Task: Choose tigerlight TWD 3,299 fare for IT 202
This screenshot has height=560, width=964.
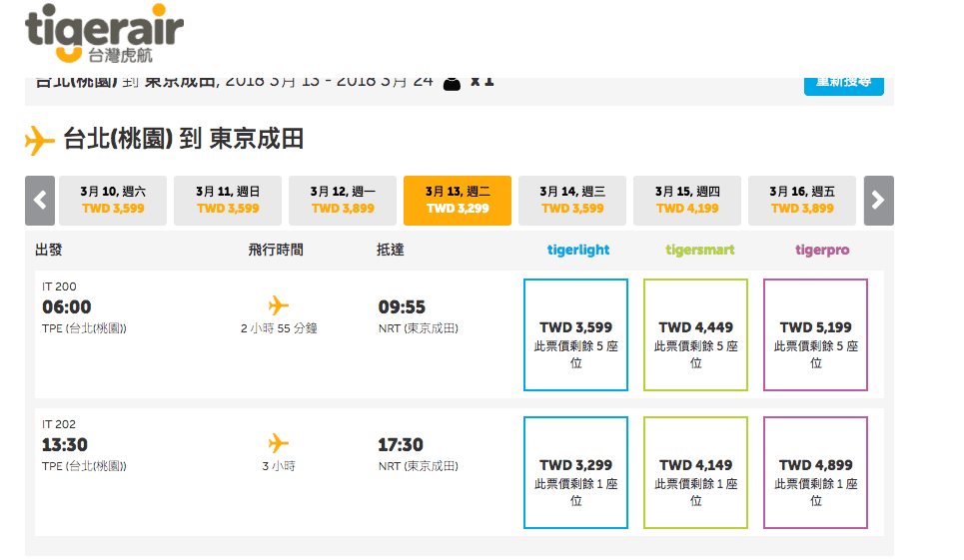Action: [576, 472]
